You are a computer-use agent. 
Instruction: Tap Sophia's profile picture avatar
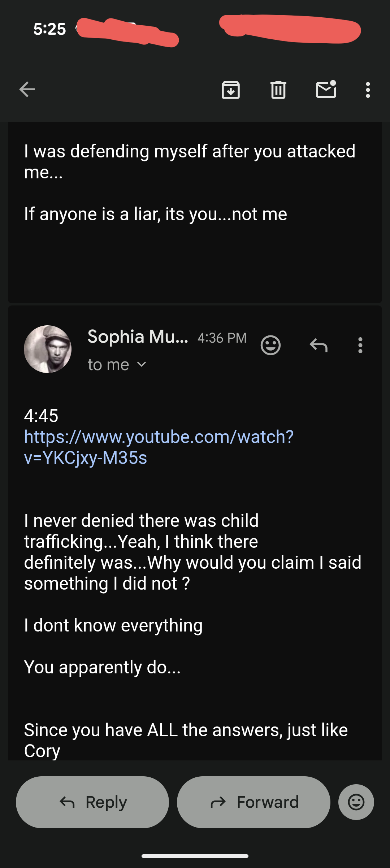coord(48,349)
